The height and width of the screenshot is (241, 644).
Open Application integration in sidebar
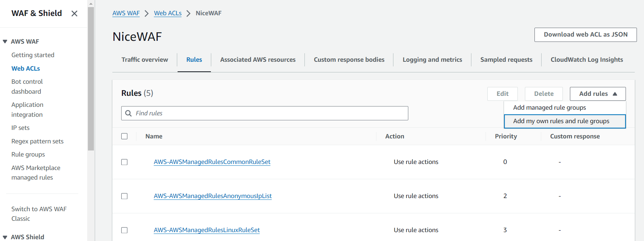click(x=27, y=110)
